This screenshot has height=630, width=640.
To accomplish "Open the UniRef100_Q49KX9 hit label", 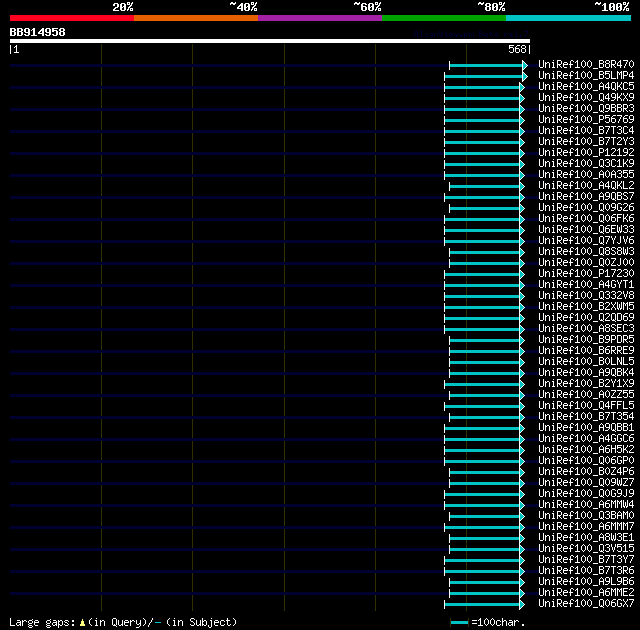I will [x=586, y=98].
